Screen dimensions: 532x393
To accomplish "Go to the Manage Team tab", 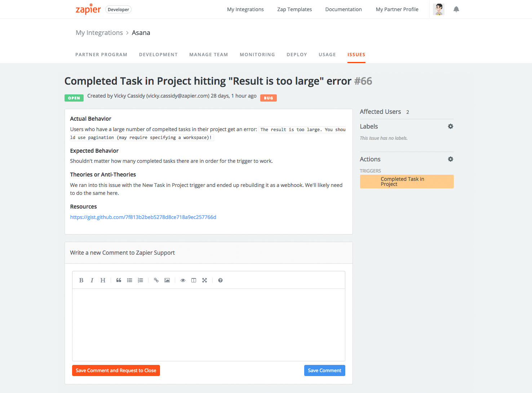I will click(209, 55).
